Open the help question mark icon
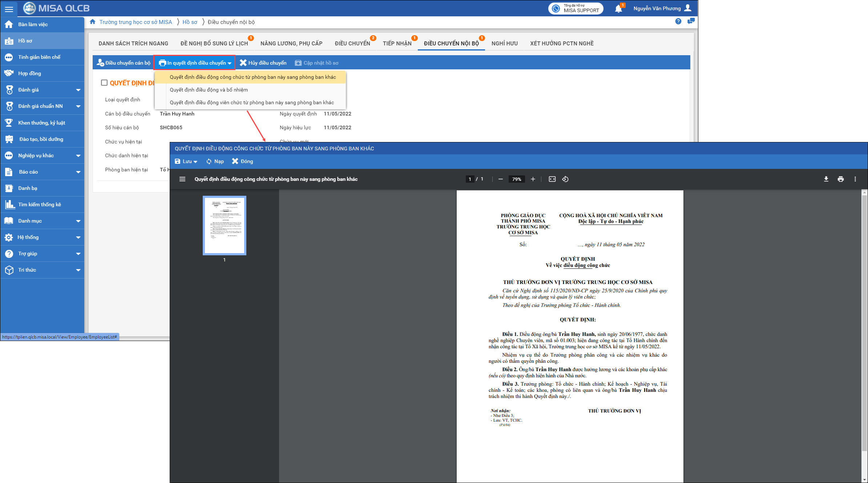 click(678, 22)
